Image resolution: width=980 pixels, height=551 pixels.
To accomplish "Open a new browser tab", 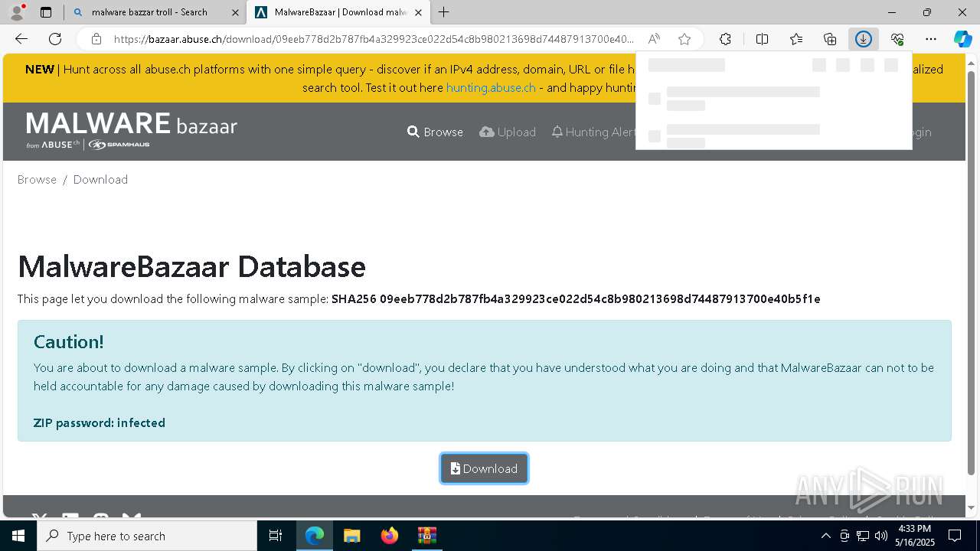I will pyautogui.click(x=444, y=12).
